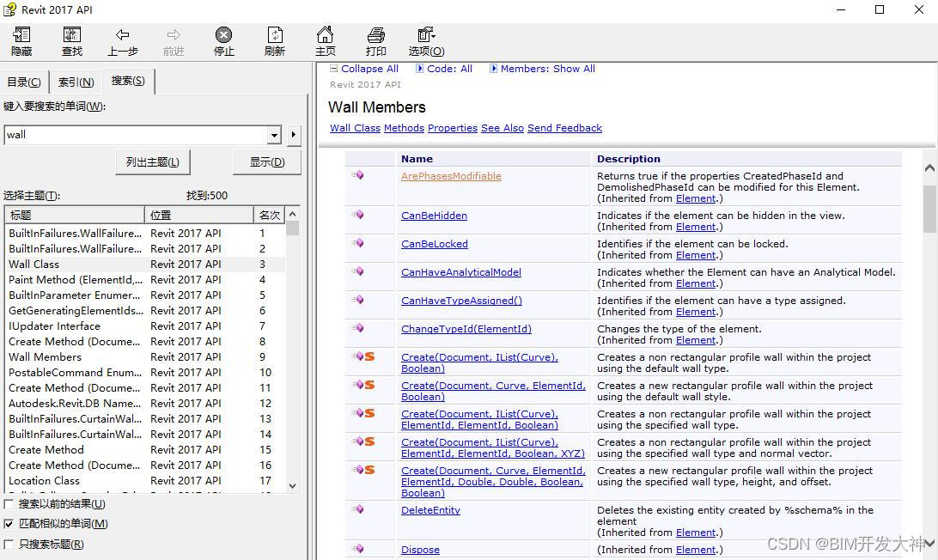Select GetGeneratingElementIds... result
938x560 pixels.
pyautogui.click(x=145, y=311)
